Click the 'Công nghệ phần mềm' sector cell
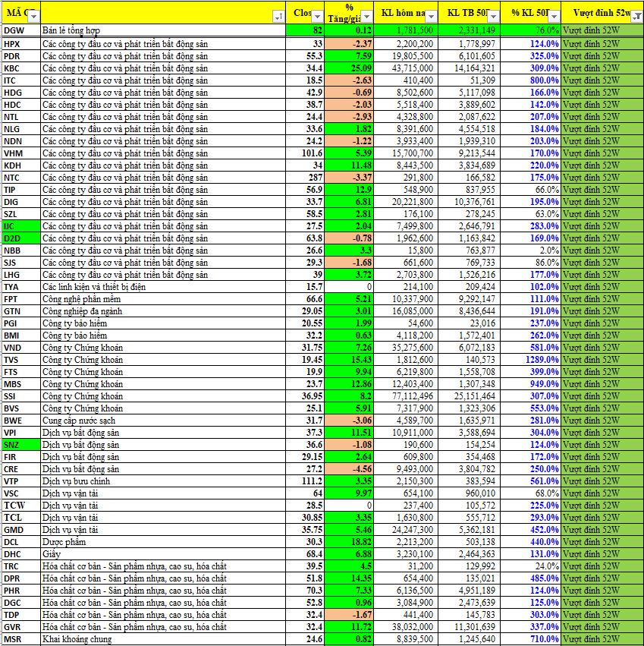Screen dimensions: 644x646 pos(165,299)
